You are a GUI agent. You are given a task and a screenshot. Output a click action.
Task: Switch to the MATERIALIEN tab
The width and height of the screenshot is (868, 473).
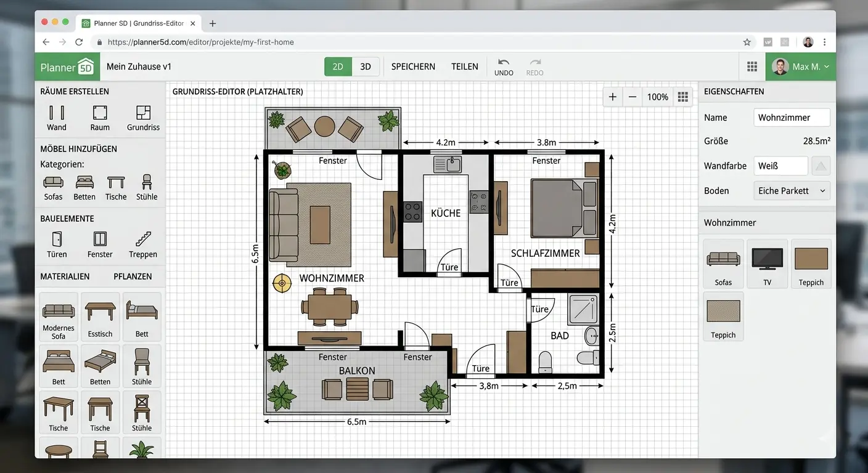(65, 277)
